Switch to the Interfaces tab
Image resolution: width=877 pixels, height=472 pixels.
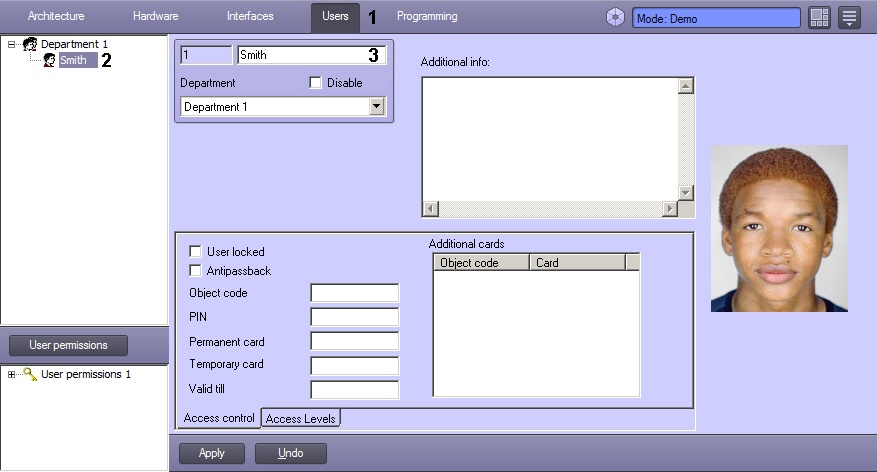pyautogui.click(x=250, y=16)
